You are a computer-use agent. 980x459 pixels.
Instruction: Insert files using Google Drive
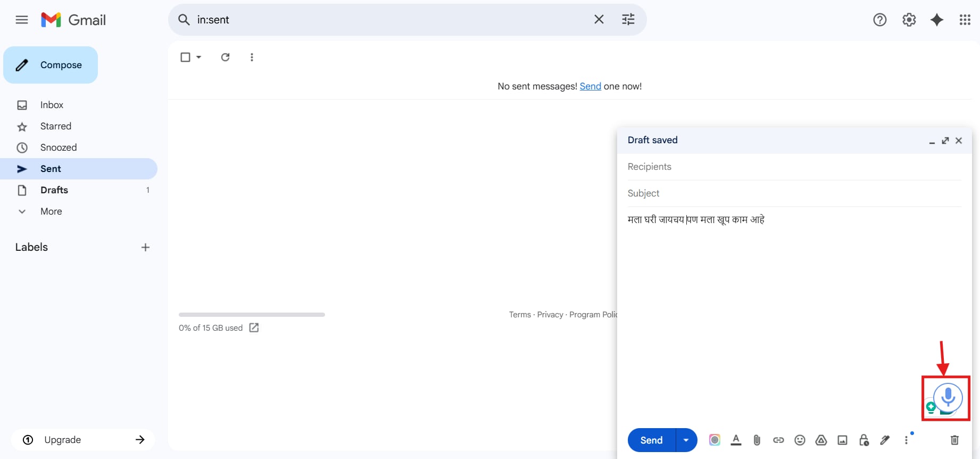(821, 440)
